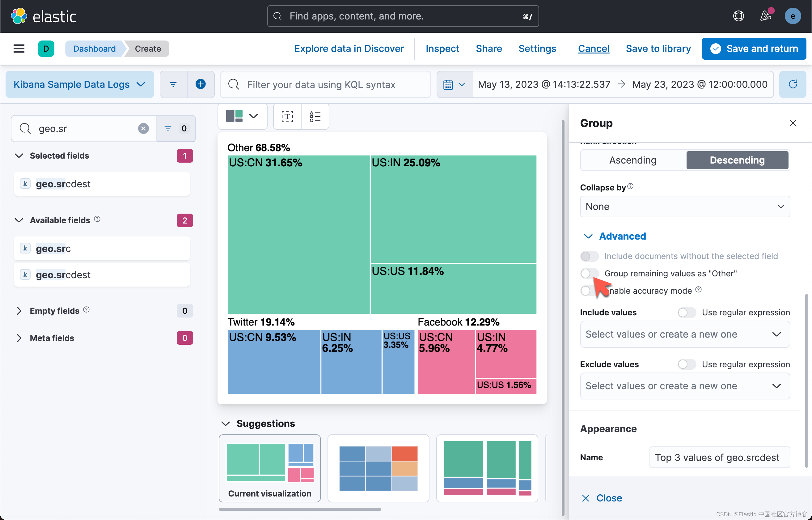Click Save to library
This screenshot has width=812, height=520.
[x=658, y=49]
